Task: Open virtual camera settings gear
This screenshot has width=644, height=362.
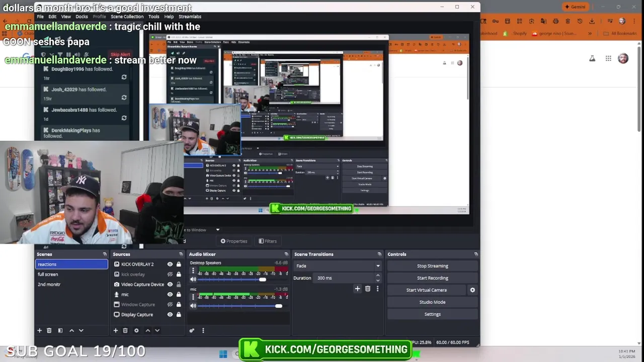Action: pyautogui.click(x=472, y=290)
